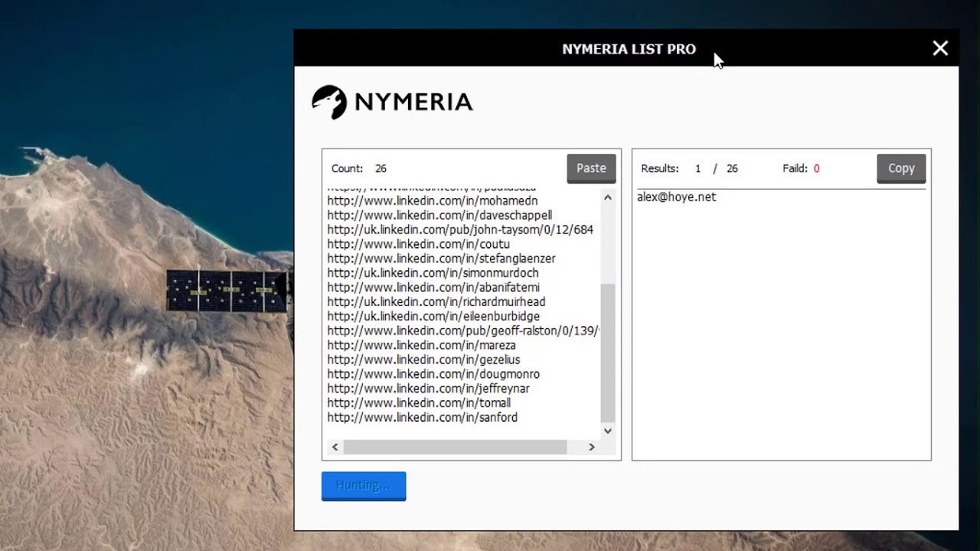Select the mohamedn LinkedIn URL
Screen dimensions: 980x551
pyautogui.click(x=433, y=201)
